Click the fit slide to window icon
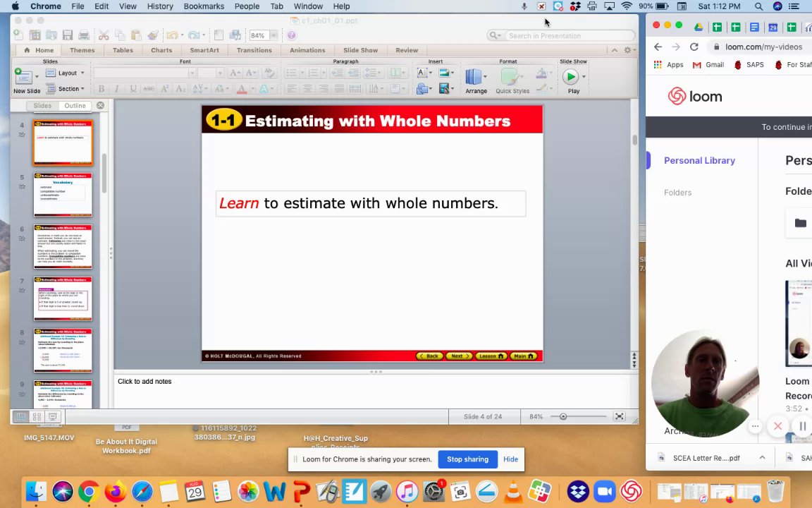812x508 pixels. click(619, 416)
